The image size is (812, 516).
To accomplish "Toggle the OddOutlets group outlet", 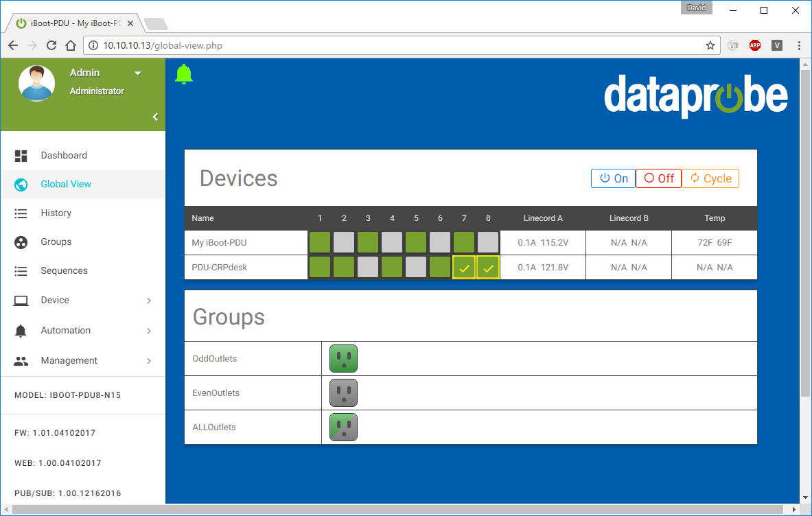I will pyautogui.click(x=343, y=358).
